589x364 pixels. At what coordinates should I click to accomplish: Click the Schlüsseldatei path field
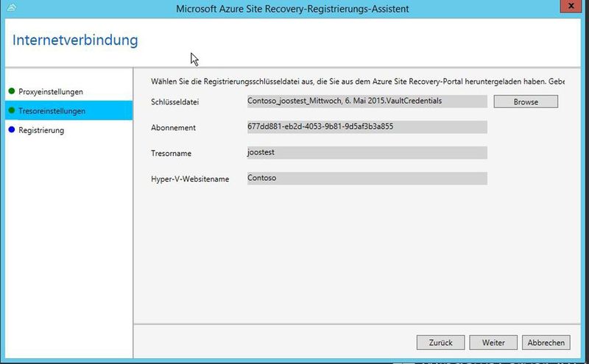367,101
